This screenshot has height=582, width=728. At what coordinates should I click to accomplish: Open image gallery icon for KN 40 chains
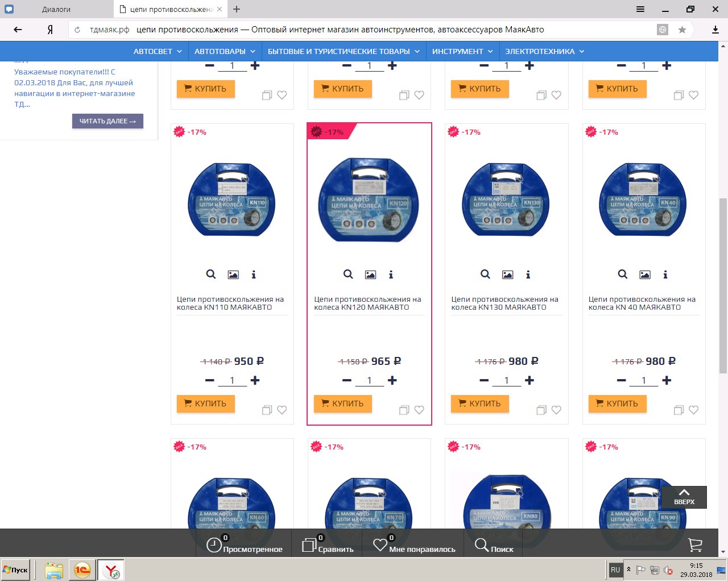[644, 275]
